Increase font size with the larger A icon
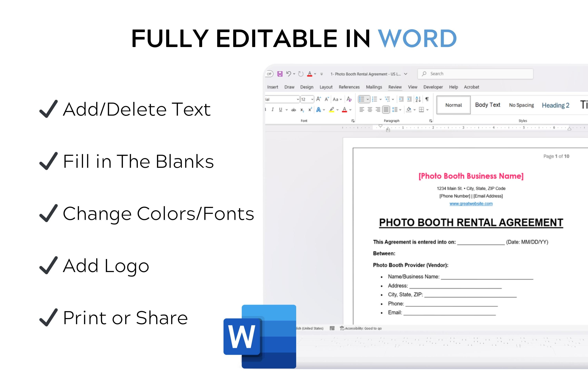The width and height of the screenshot is (588, 392). coord(318,99)
